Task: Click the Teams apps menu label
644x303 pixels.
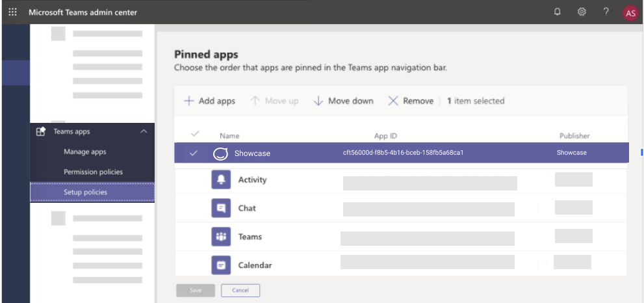Action: [x=71, y=131]
